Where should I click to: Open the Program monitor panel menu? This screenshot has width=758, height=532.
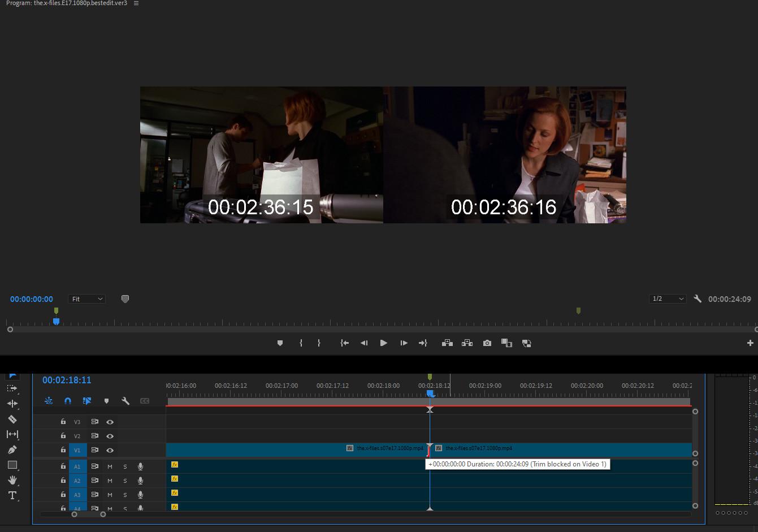[x=136, y=3]
